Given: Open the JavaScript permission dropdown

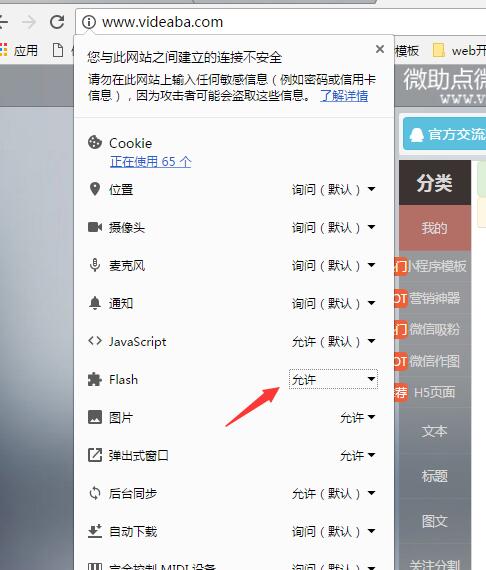Looking at the screenshot, I should click(x=333, y=341).
